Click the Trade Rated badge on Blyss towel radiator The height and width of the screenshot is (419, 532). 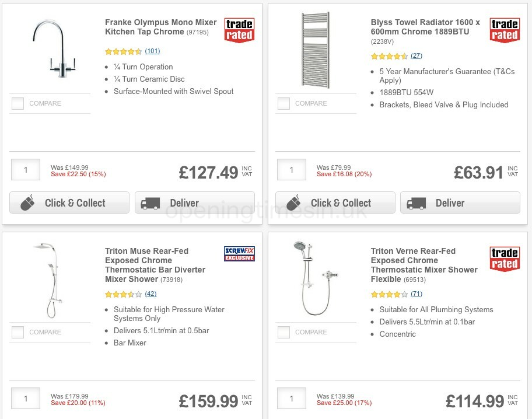505,30
